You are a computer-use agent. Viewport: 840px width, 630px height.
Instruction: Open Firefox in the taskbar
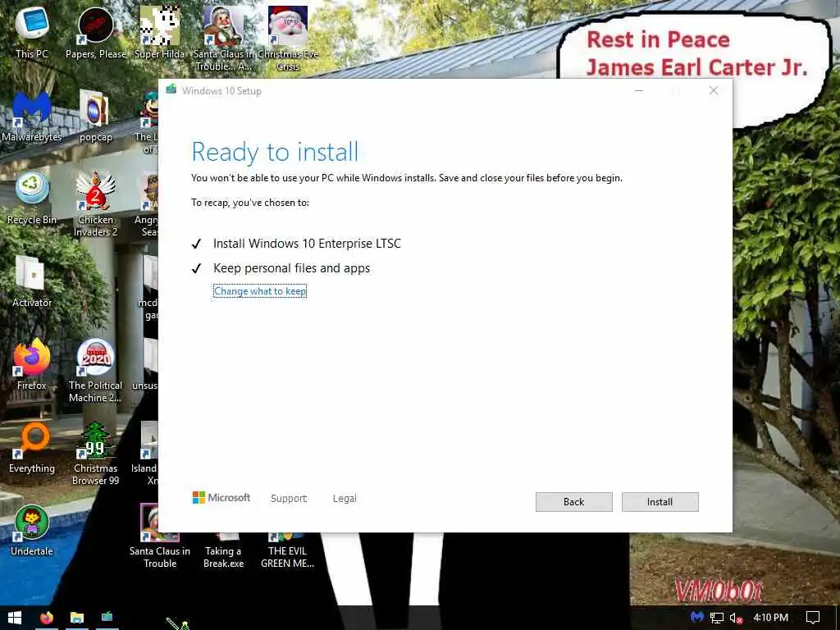click(47, 618)
